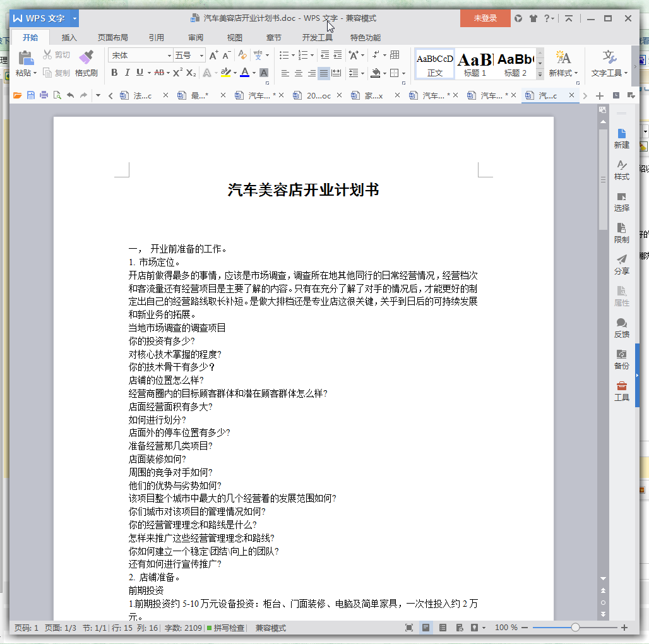Click the Cut (剪切) scissors icon

click(x=47, y=55)
